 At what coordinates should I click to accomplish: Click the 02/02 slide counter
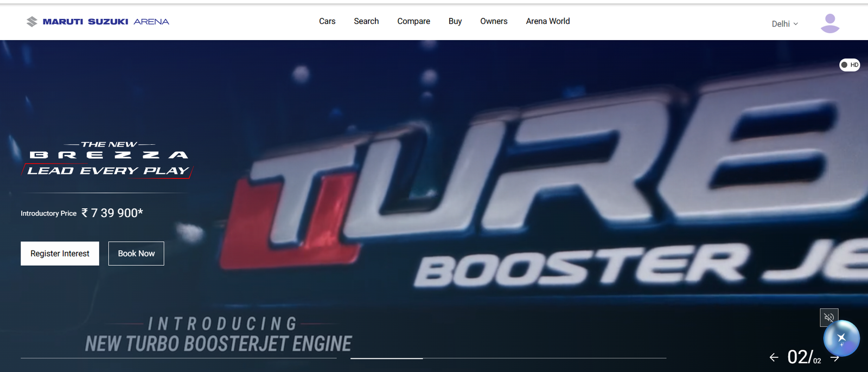click(x=804, y=357)
